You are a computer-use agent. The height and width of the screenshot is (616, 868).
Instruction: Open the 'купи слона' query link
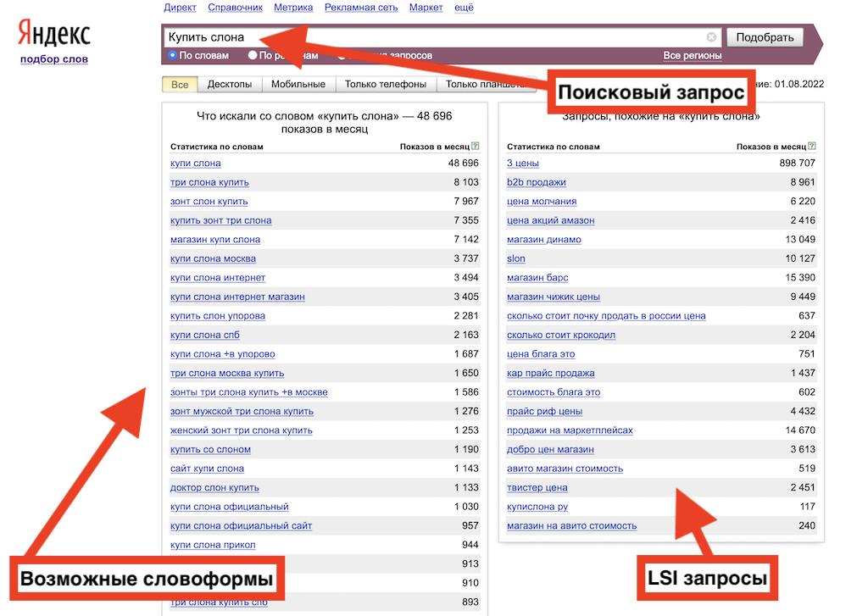196,164
